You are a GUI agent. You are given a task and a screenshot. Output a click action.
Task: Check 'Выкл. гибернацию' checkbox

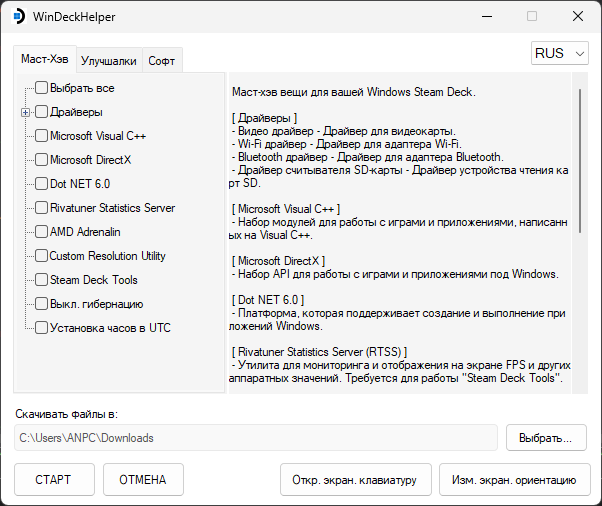click(x=41, y=304)
